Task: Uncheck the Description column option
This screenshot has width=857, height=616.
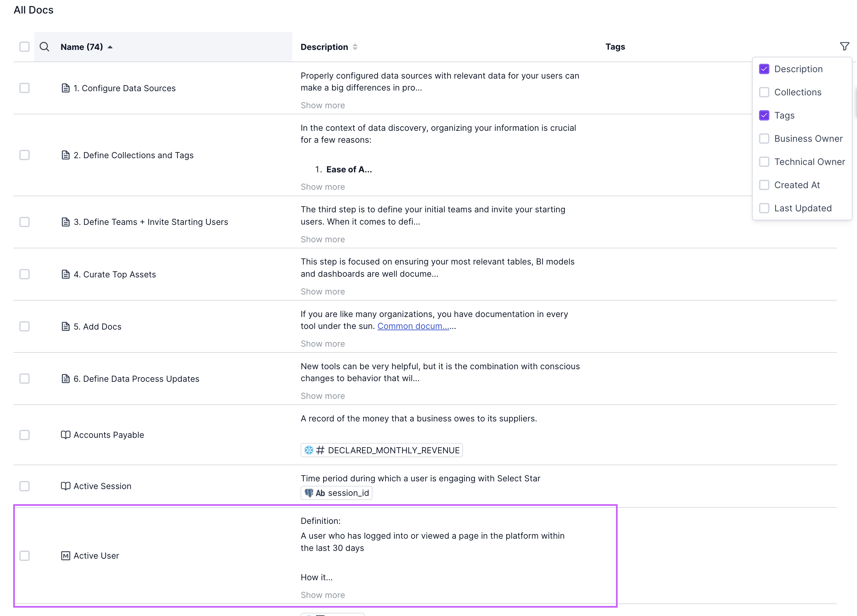Action: pyautogui.click(x=764, y=69)
